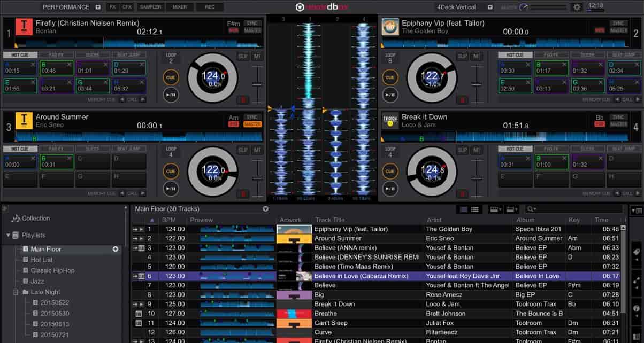
Task: Click the SAMPLER button in top bar
Action: pos(150,7)
